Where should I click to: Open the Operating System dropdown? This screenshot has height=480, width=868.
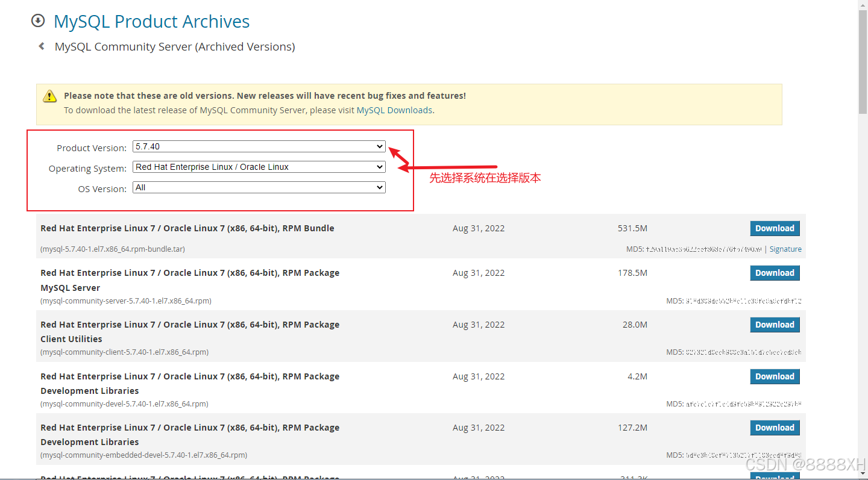point(259,167)
